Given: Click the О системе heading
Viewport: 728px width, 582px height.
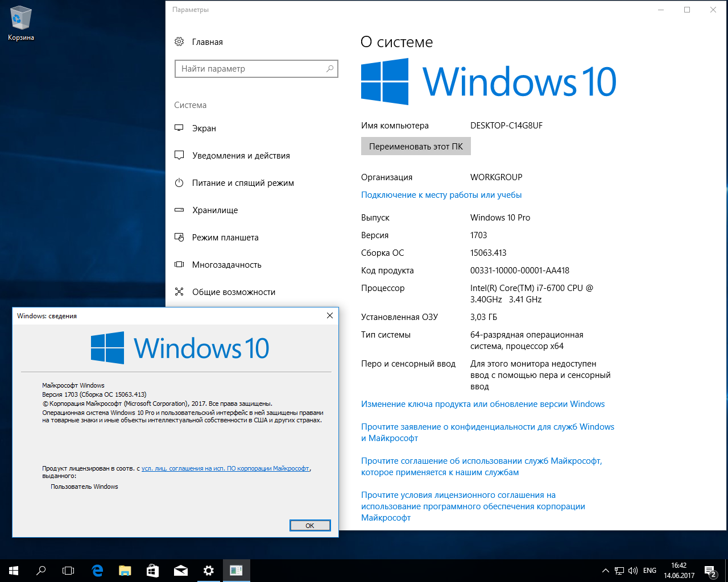Looking at the screenshot, I should click(x=396, y=42).
